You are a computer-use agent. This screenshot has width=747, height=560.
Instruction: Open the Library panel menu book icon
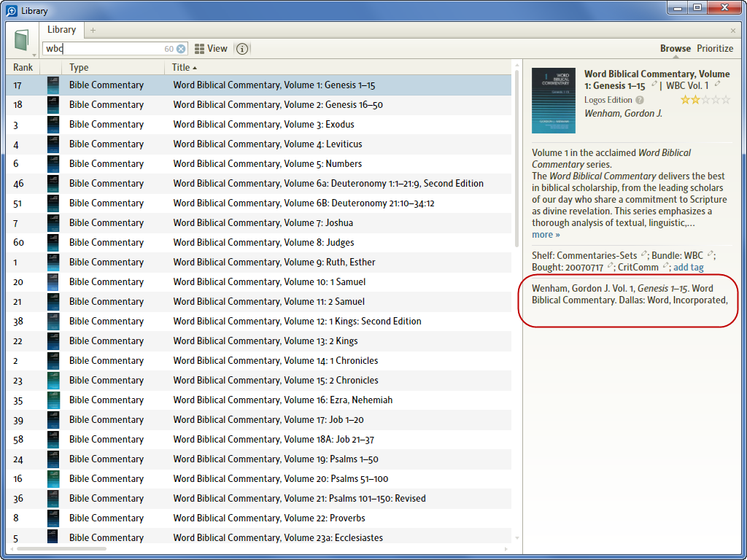[x=21, y=41]
